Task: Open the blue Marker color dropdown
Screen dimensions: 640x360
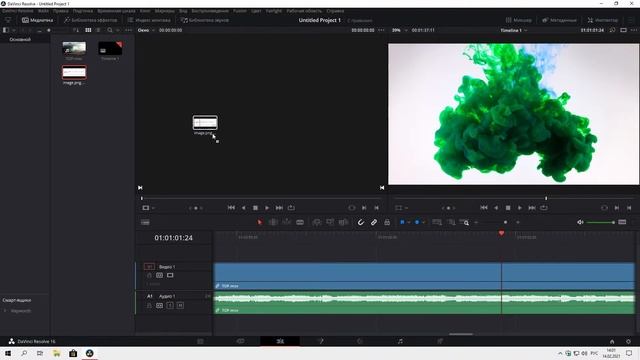Action: (424, 222)
